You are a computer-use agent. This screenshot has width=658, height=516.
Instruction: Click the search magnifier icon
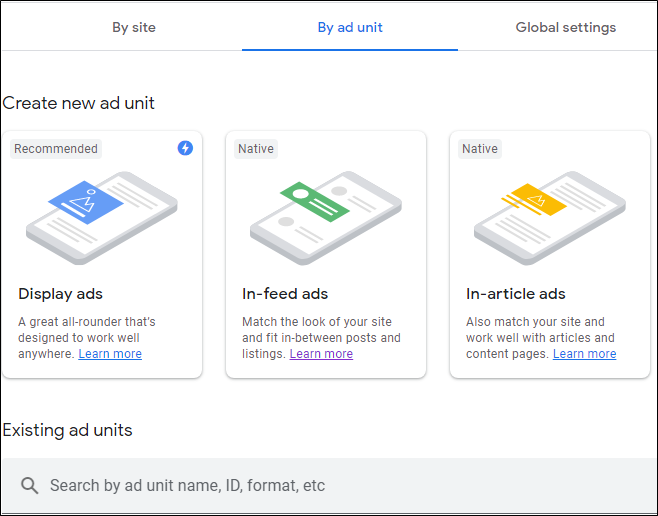tap(29, 485)
